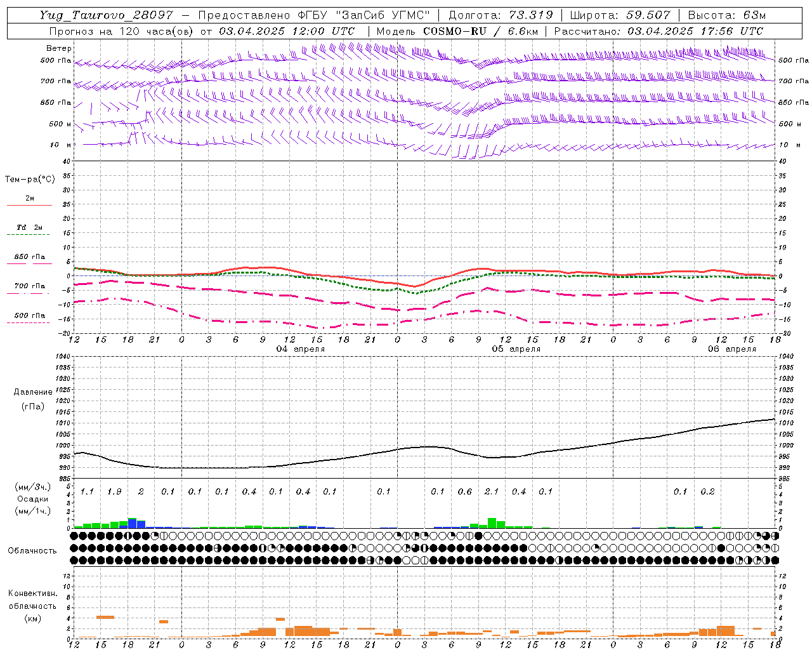
Task: Click the Давление pressure panel label
Action: [33, 392]
